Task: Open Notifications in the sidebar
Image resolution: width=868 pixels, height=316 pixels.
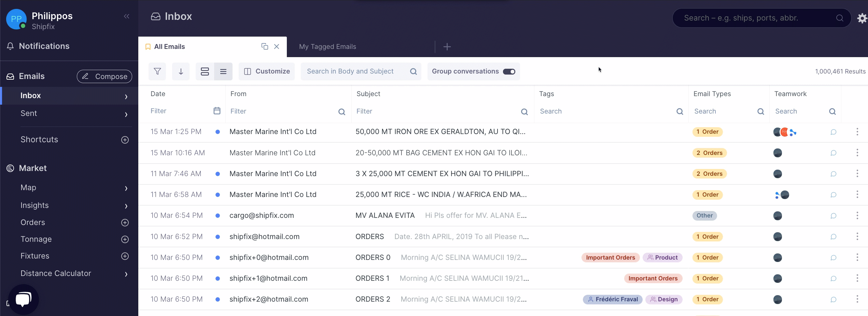Action: coord(44,46)
